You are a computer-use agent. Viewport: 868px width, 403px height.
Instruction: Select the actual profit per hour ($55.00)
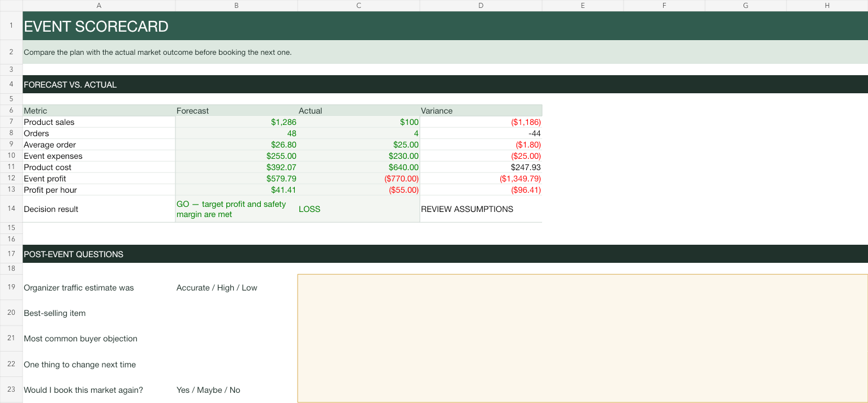pyautogui.click(x=359, y=190)
